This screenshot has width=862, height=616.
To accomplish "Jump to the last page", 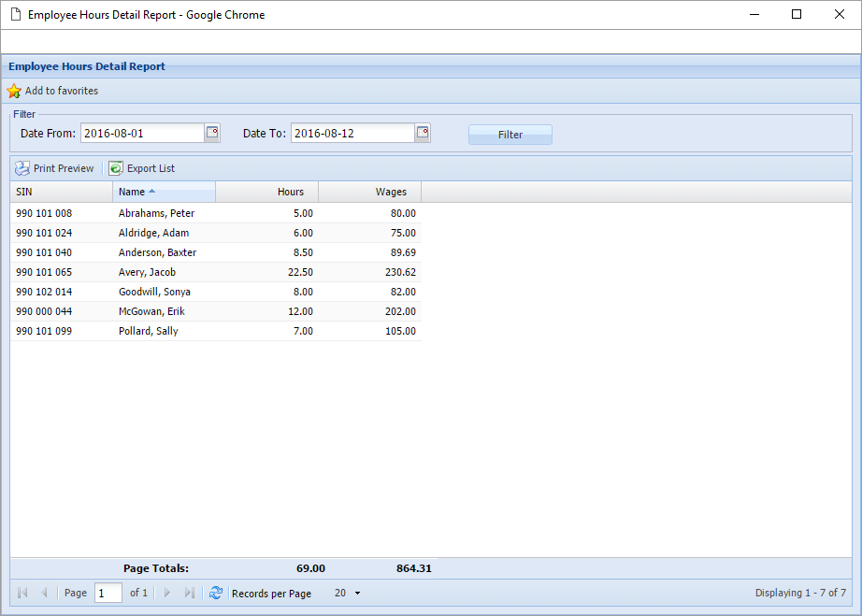I will point(190,593).
